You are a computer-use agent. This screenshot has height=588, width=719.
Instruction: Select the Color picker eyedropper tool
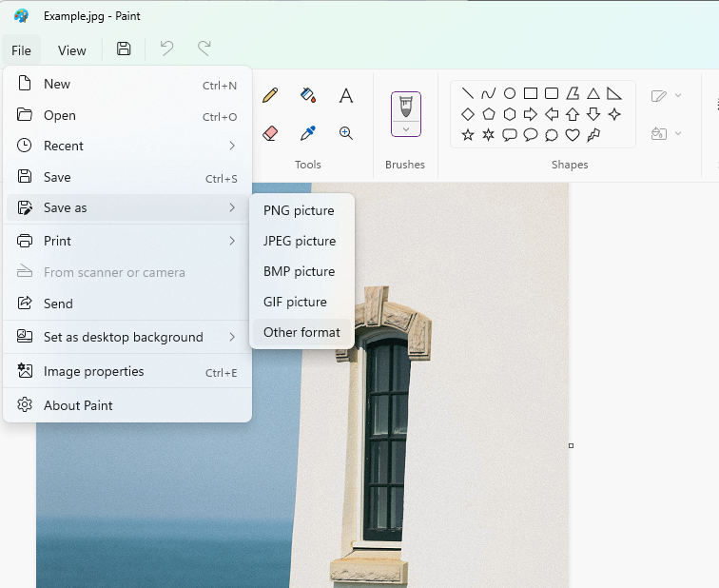308,133
